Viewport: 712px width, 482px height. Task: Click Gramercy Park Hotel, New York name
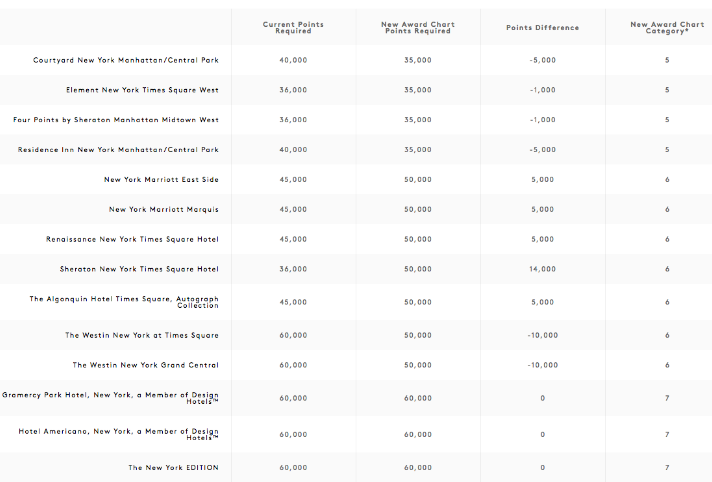[x=110, y=398]
